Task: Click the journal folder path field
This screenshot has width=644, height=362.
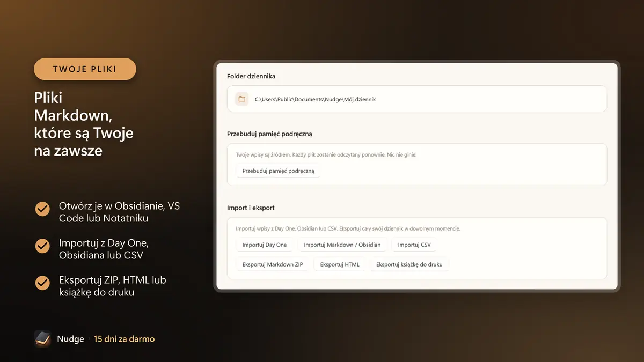Action: (417, 99)
